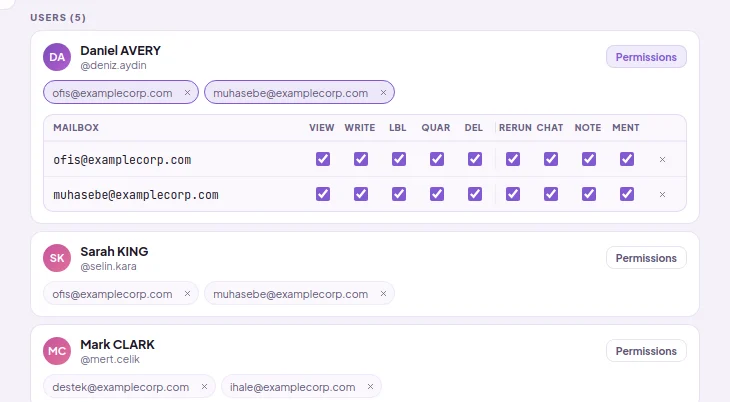Click the @mert.celik username

click(110, 359)
